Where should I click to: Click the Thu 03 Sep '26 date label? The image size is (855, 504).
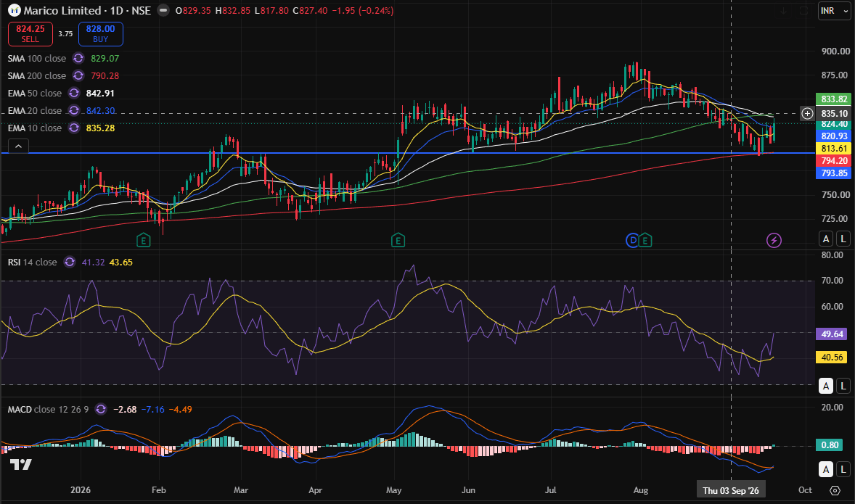[x=731, y=490]
